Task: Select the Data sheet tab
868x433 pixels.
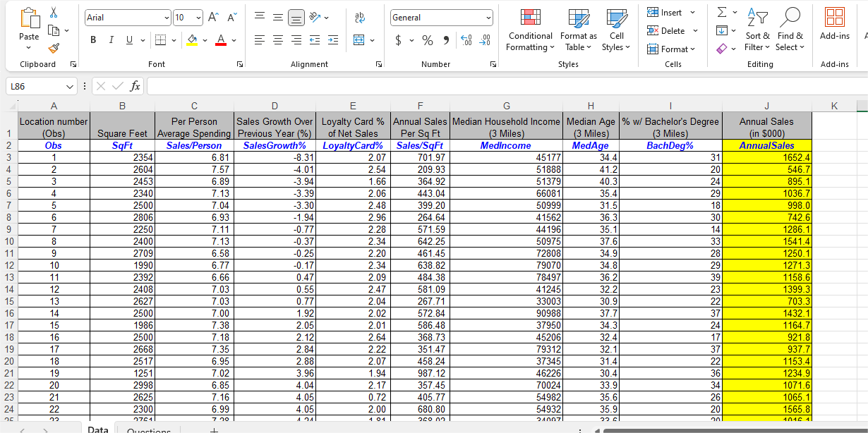Action: tap(98, 429)
